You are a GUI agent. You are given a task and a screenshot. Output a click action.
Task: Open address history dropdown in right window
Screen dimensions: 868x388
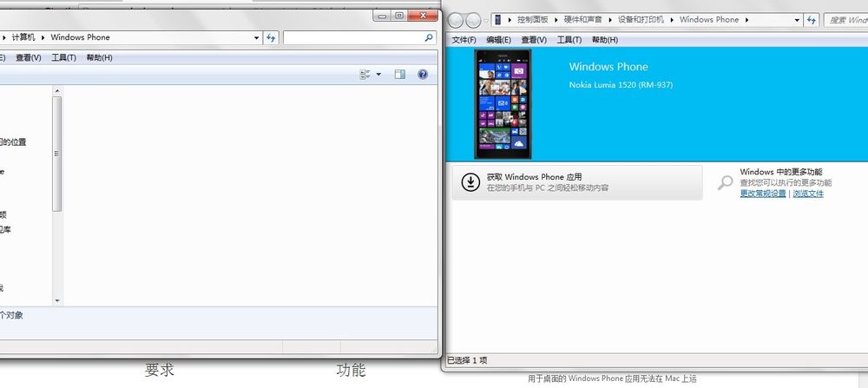pyautogui.click(x=797, y=20)
